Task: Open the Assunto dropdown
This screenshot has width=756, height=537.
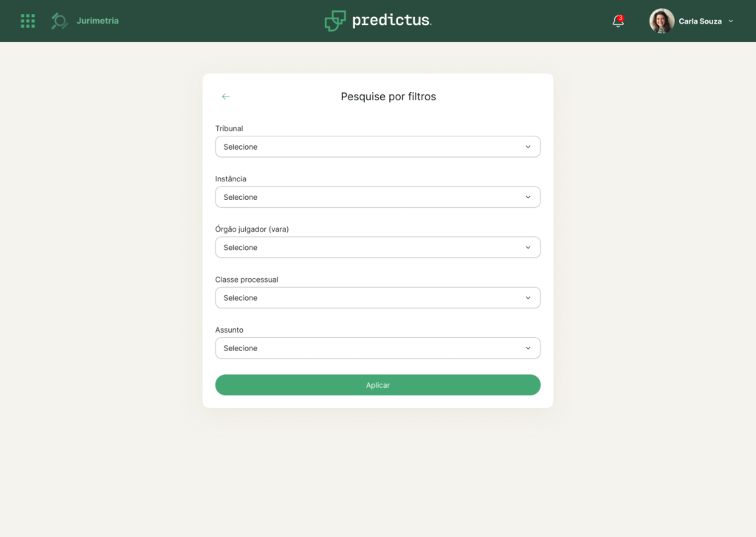Action: [377, 347]
